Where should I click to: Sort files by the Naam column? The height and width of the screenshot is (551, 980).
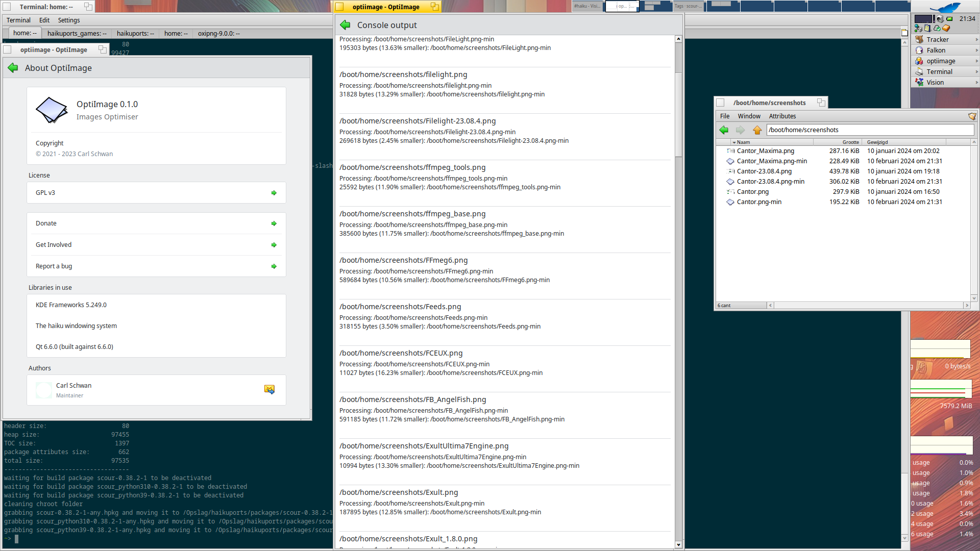click(x=772, y=142)
